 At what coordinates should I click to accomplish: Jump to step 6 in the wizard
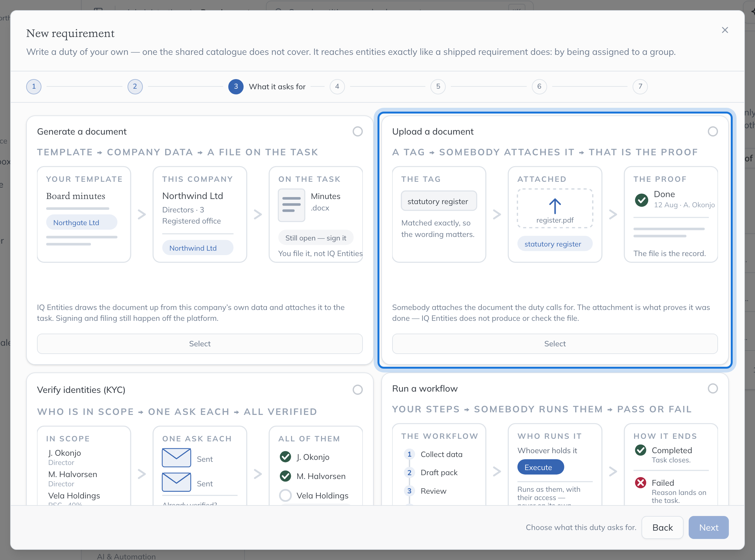(x=539, y=86)
